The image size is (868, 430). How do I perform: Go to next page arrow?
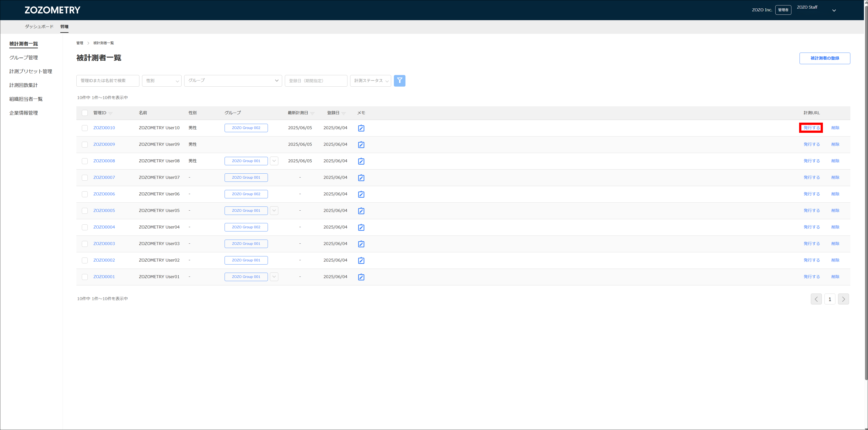(x=843, y=299)
